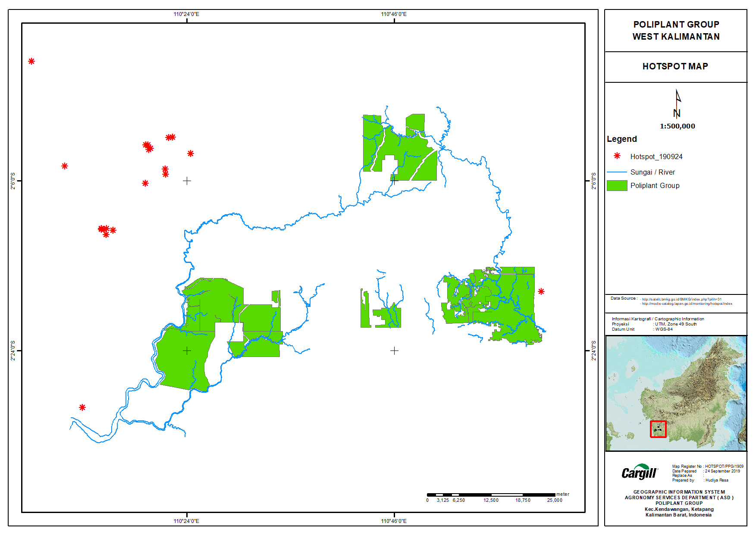The height and width of the screenshot is (535, 756).
Task: Click the bottom 110°46'0"E longitude label
Action: click(x=394, y=521)
